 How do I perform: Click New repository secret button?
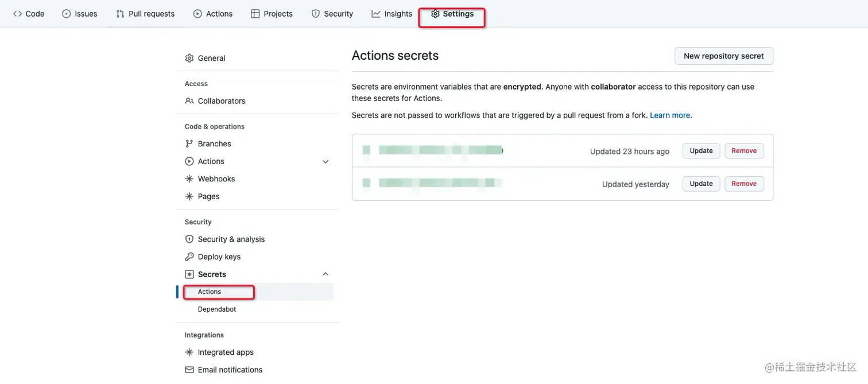click(x=723, y=56)
